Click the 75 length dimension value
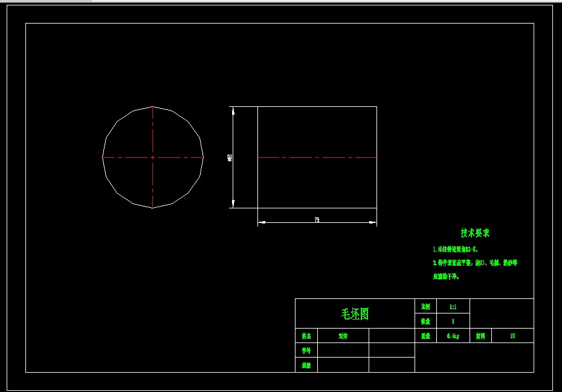 tap(317, 220)
